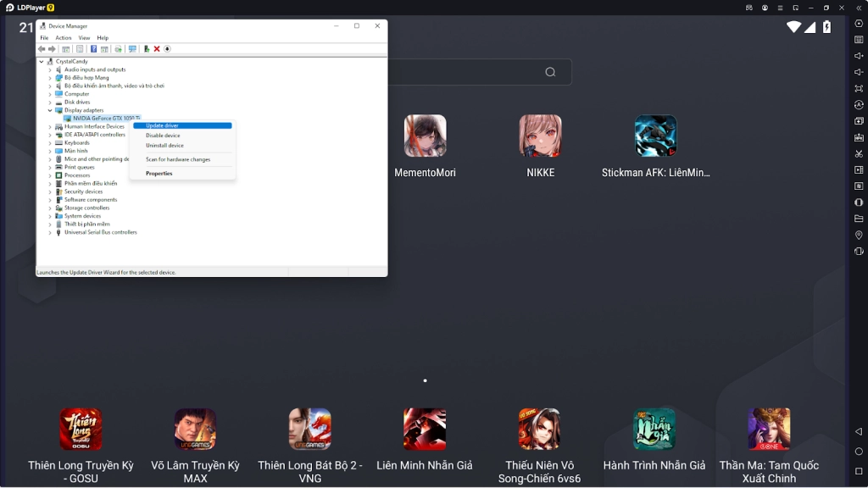
Task: Open the Help menu in Device Manager
Action: click(103, 37)
